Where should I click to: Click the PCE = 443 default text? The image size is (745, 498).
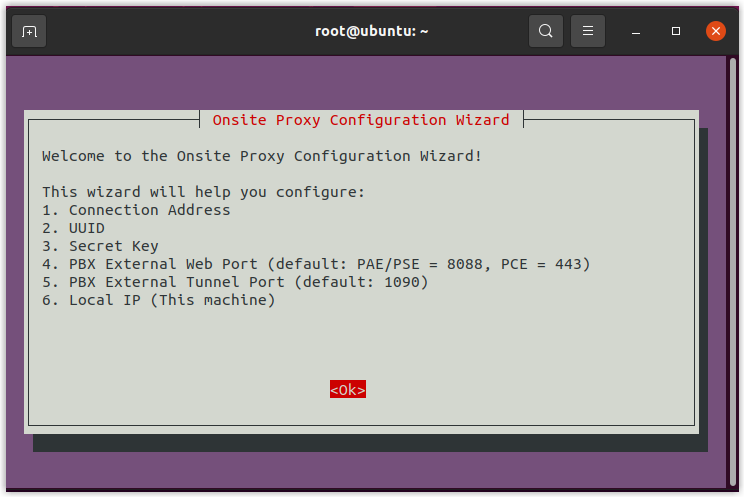coord(541,264)
